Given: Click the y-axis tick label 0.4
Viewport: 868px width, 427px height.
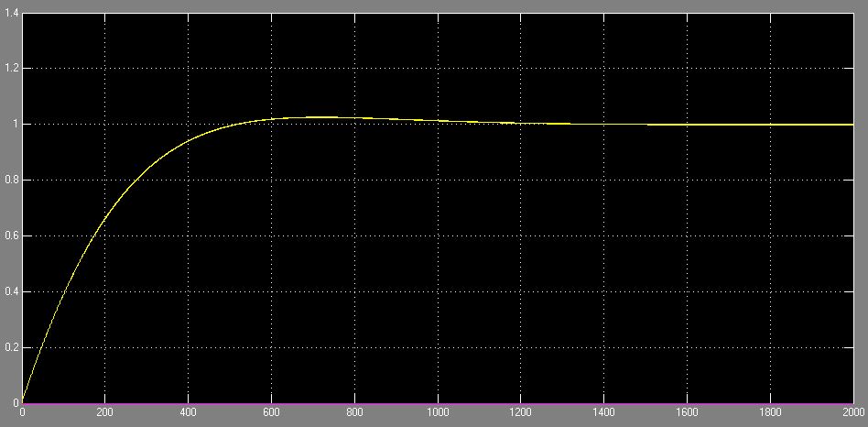Looking at the screenshot, I should tap(11, 291).
